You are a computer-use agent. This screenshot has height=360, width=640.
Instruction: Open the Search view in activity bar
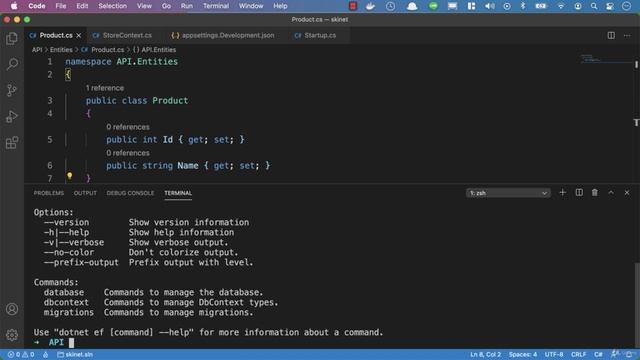pyautogui.click(x=12, y=64)
